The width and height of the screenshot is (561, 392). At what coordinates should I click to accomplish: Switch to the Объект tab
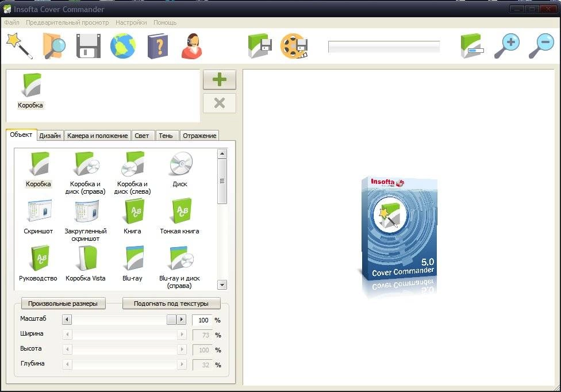click(21, 135)
